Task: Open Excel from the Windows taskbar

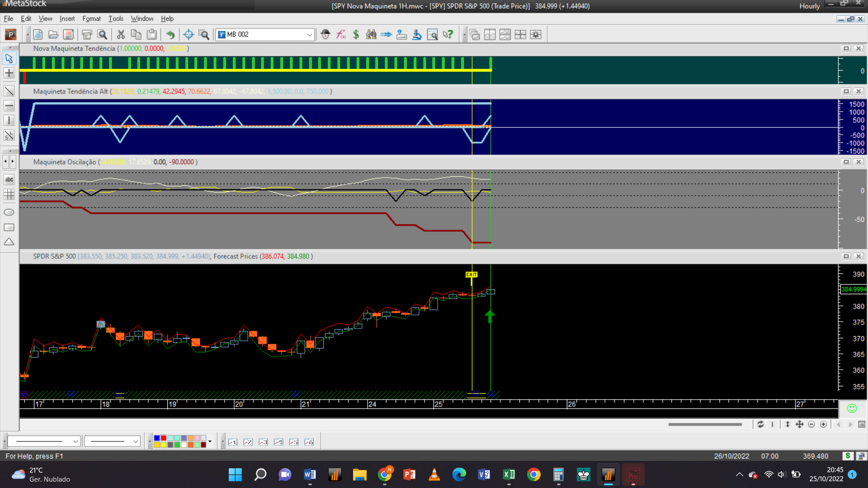Action: [x=509, y=474]
